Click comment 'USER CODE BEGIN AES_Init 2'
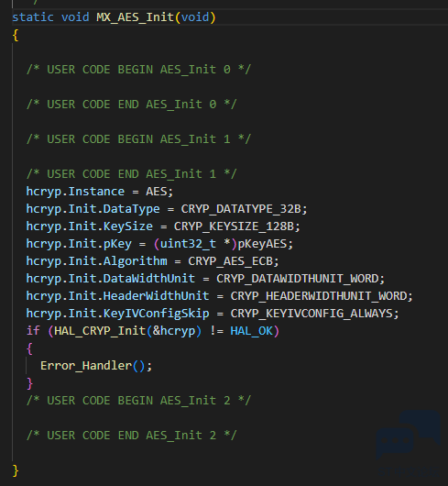 tap(138, 401)
